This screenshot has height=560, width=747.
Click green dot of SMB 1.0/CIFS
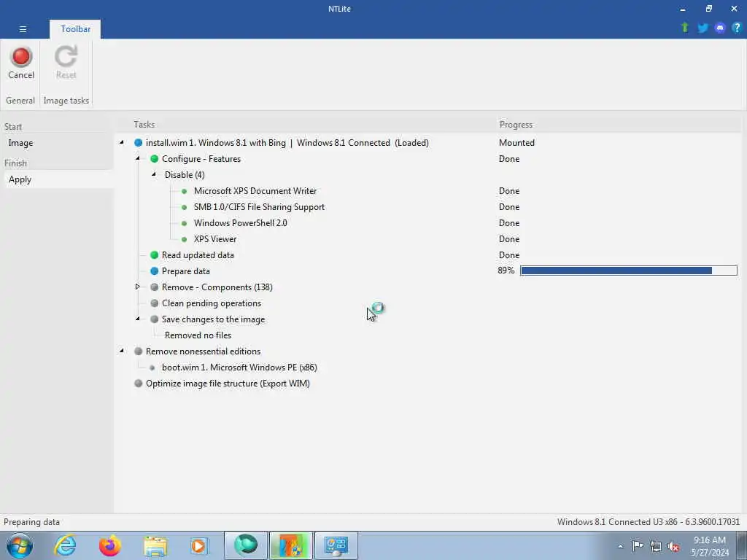(x=185, y=207)
